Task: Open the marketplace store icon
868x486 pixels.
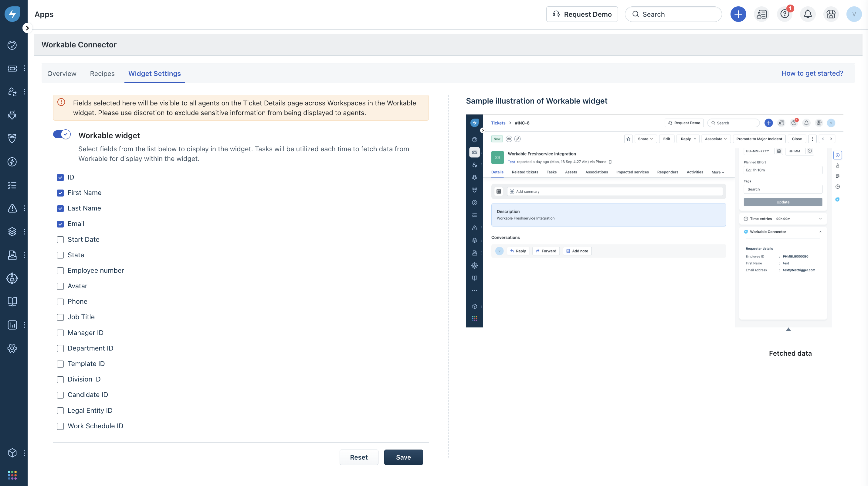Action: pyautogui.click(x=831, y=14)
